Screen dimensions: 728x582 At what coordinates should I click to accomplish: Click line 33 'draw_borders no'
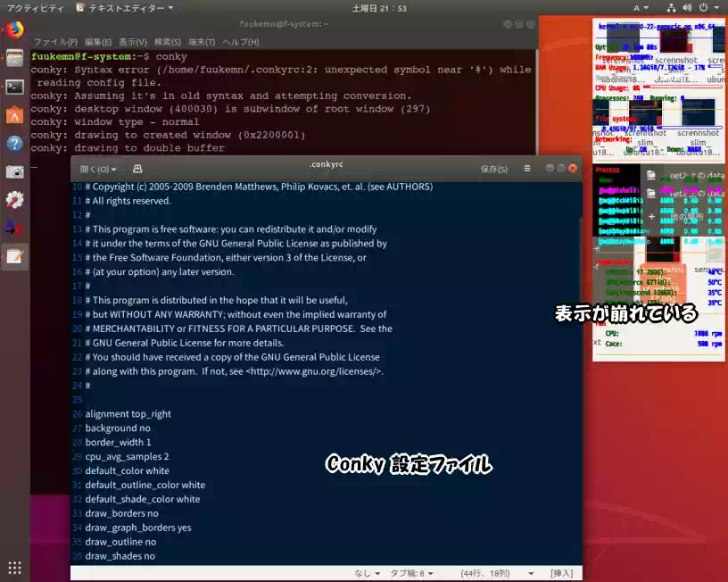pyautogui.click(x=121, y=513)
